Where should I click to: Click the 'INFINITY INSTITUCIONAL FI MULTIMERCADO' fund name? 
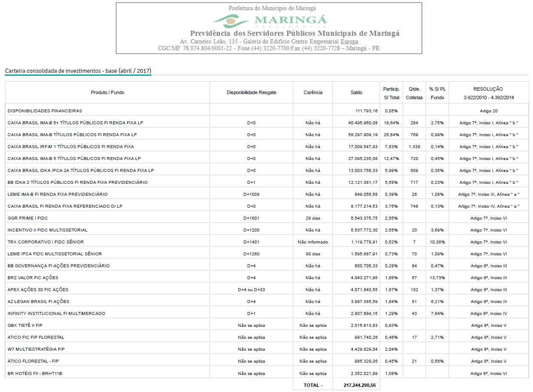[x=56, y=313]
